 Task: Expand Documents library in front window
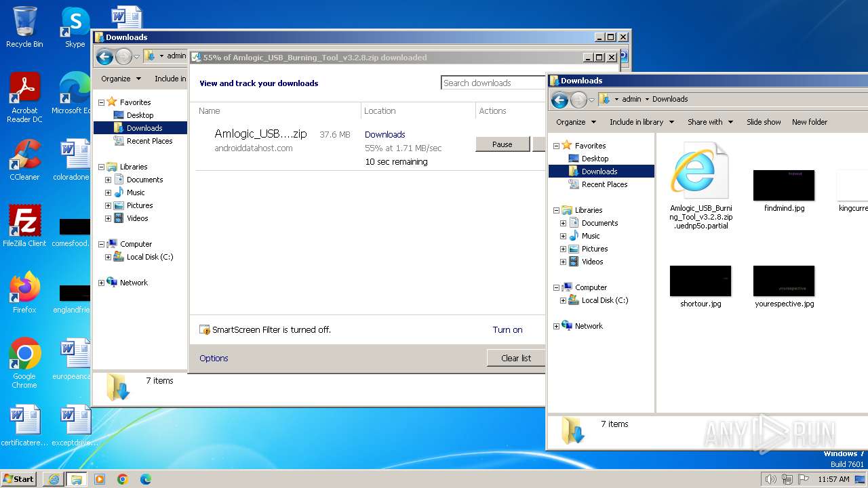pyautogui.click(x=563, y=223)
